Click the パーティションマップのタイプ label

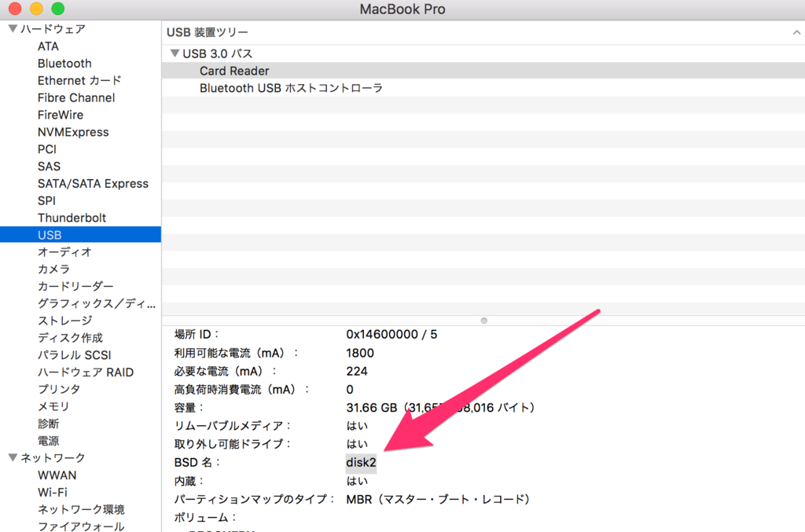pyautogui.click(x=255, y=499)
